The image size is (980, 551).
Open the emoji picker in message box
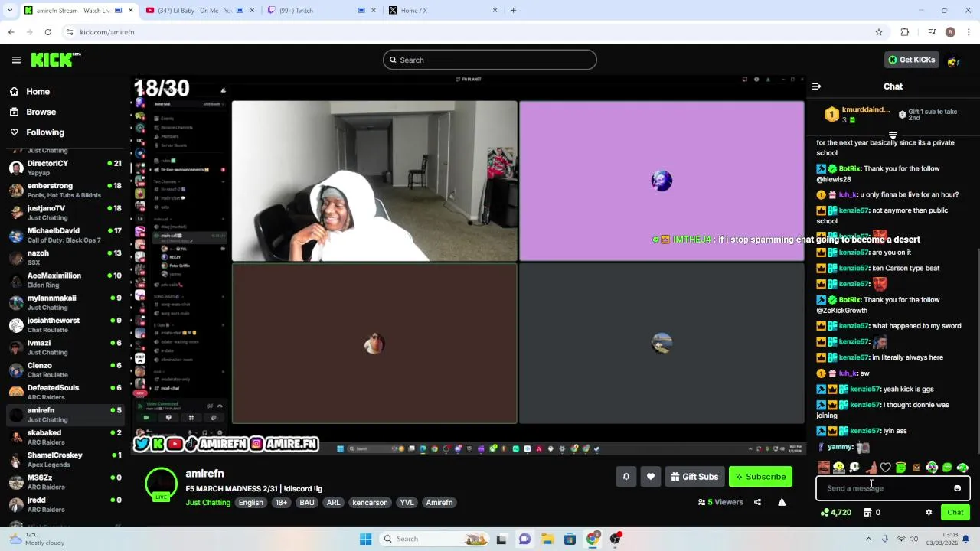click(x=957, y=488)
